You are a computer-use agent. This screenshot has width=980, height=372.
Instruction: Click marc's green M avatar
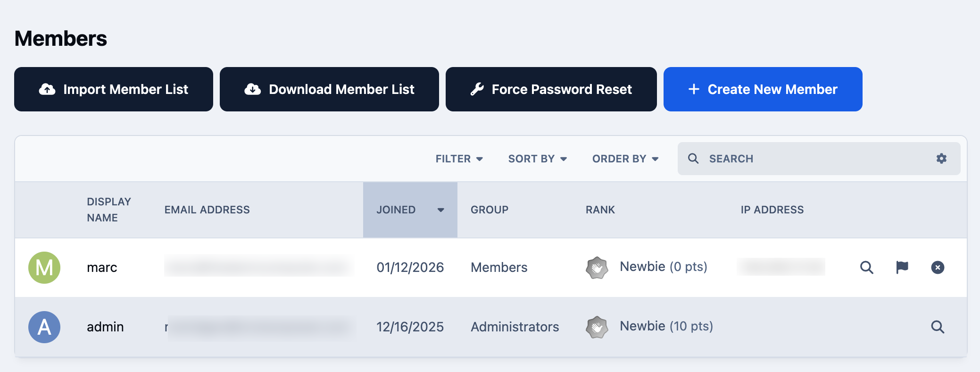[44, 268]
